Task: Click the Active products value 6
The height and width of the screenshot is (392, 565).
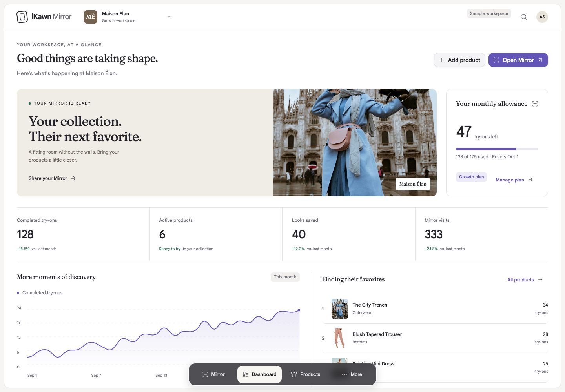Action: click(162, 234)
